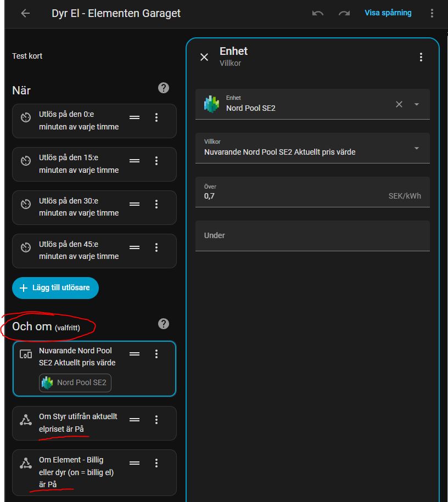Image resolution: width=448 pixels, height=502 pixels.
Task: Grab drag handle of 15:e minuten trigger
Action: [x=135, y=161]
